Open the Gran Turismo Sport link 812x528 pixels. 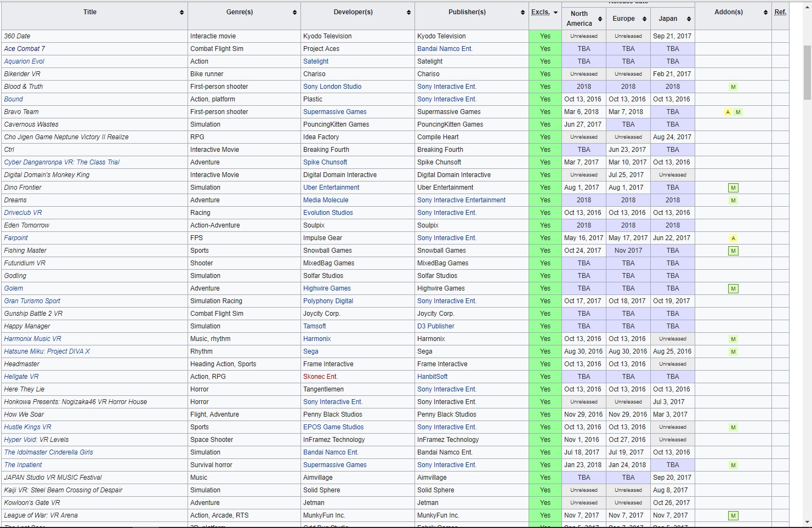pyautogui.click(x=32, y=301)
